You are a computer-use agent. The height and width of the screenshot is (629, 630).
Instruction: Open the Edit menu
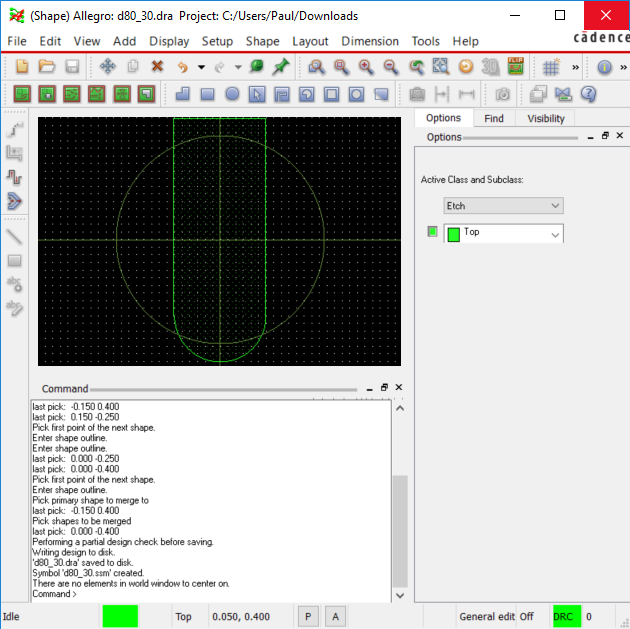[50, 41]
